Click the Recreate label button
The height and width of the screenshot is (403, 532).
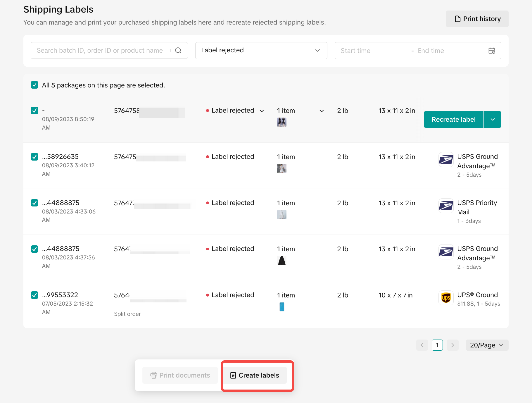(453, 120)
